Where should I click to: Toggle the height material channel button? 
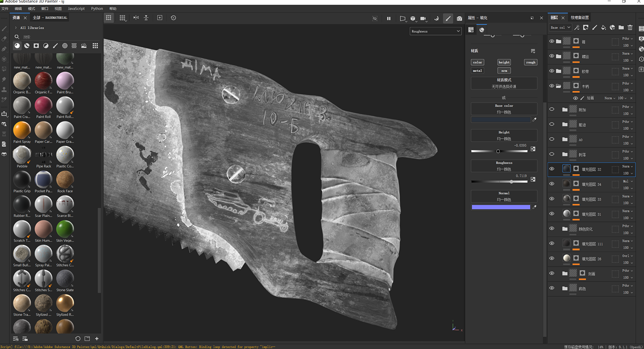pyautogui.click(x=504, y=62)
